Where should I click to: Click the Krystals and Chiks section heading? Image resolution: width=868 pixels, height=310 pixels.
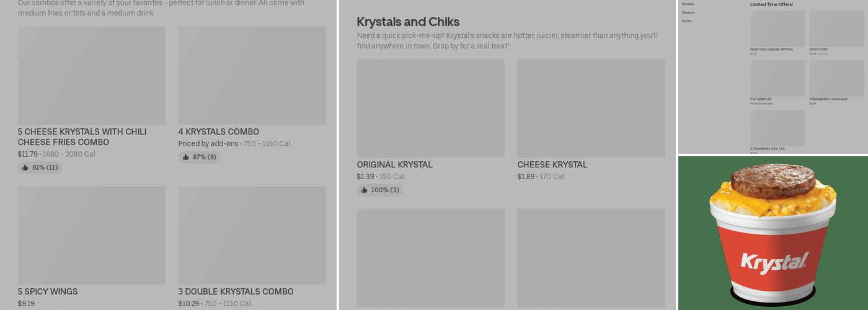tap(408, 22)
